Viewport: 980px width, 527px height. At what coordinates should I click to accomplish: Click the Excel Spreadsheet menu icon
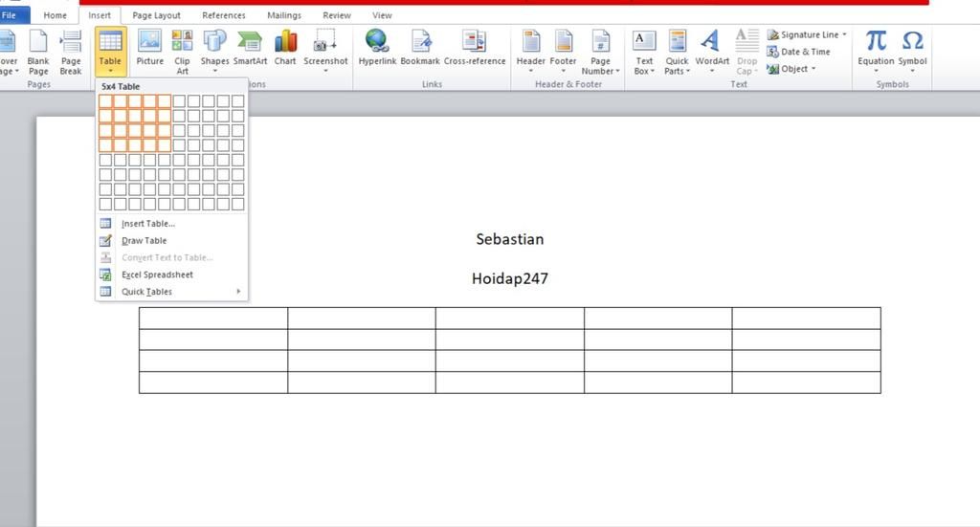click(x=105, y=274)
